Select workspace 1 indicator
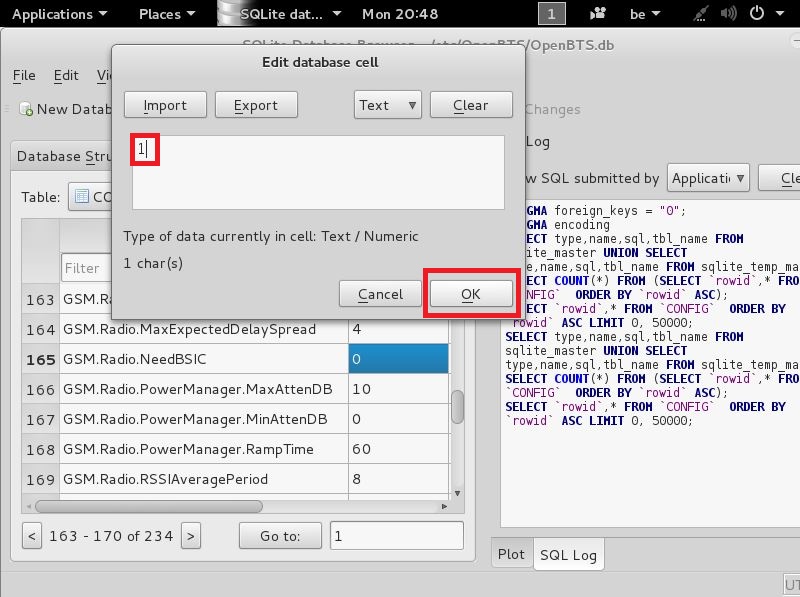 [x=552, y=14]
